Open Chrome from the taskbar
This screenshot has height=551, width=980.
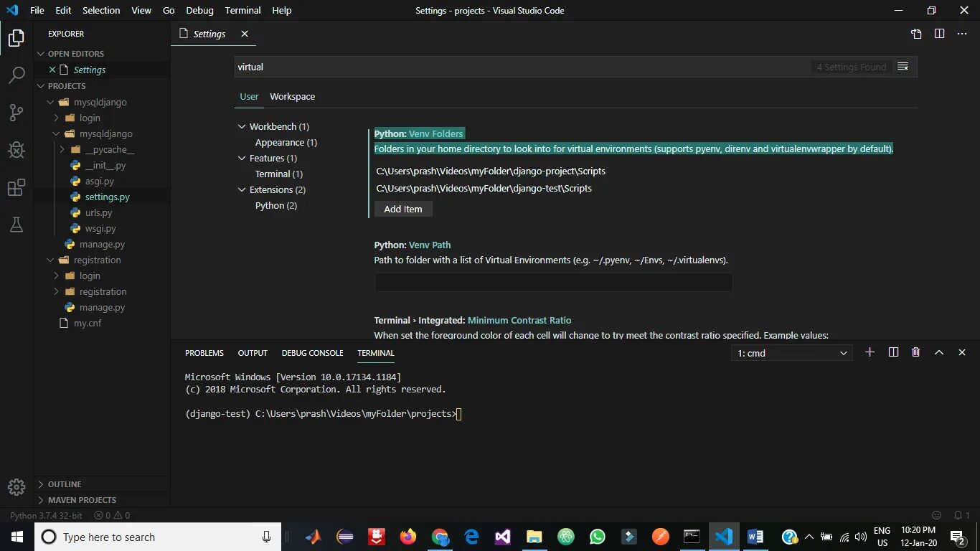(440, 537)
